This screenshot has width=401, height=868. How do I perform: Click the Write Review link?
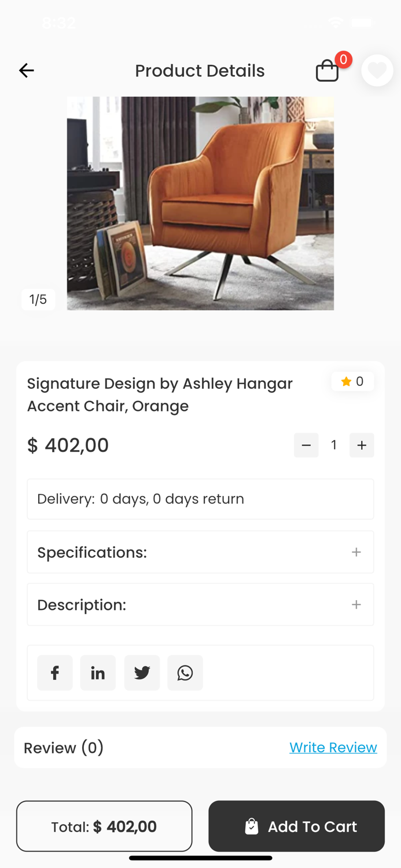click(x=333, y=747)
